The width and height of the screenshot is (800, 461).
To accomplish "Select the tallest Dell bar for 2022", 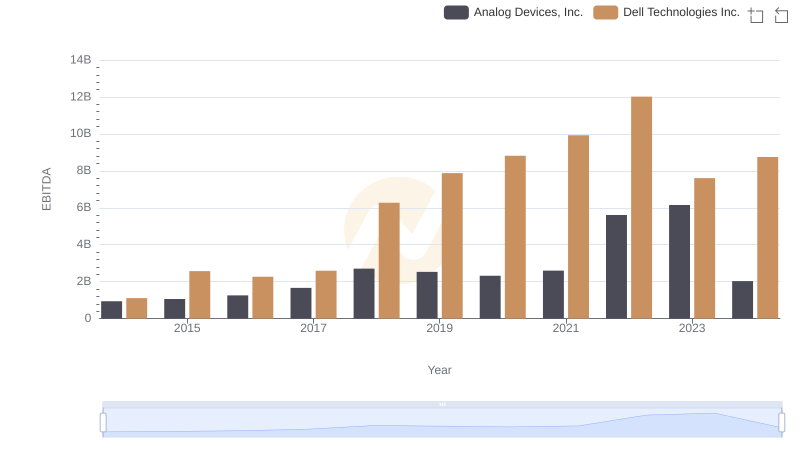I will point(641,208).
